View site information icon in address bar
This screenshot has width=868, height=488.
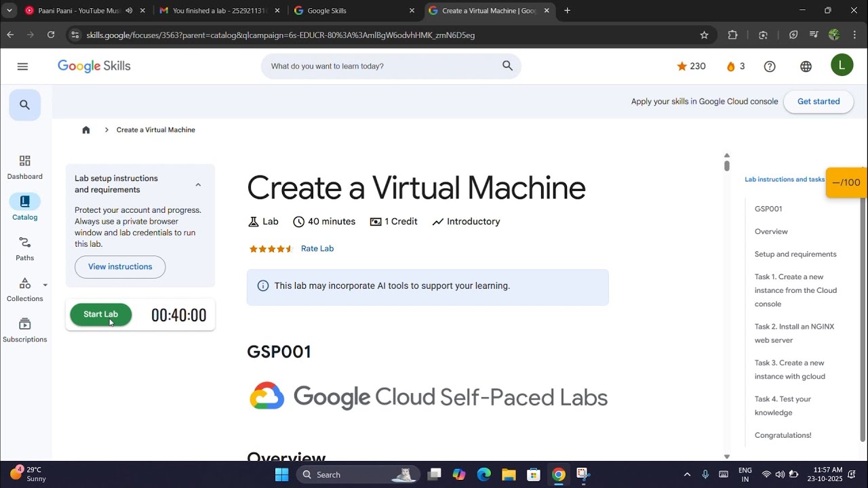pos(75,35)
